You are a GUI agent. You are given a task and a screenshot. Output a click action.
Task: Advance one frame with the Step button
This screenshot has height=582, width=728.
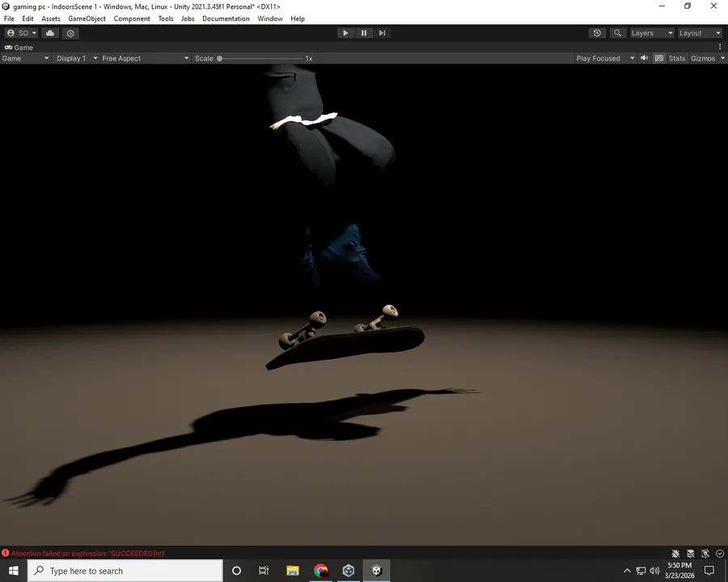pos(382,33)
